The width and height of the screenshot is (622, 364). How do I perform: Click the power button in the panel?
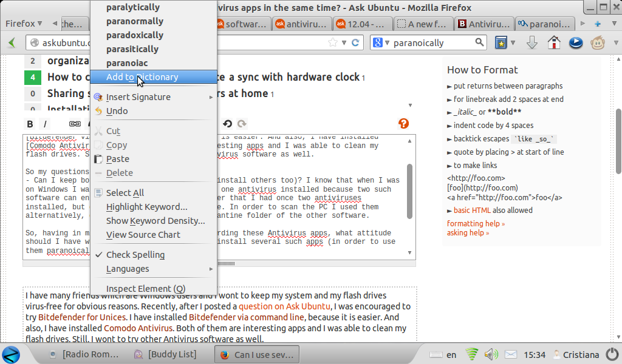click(612, 354)
